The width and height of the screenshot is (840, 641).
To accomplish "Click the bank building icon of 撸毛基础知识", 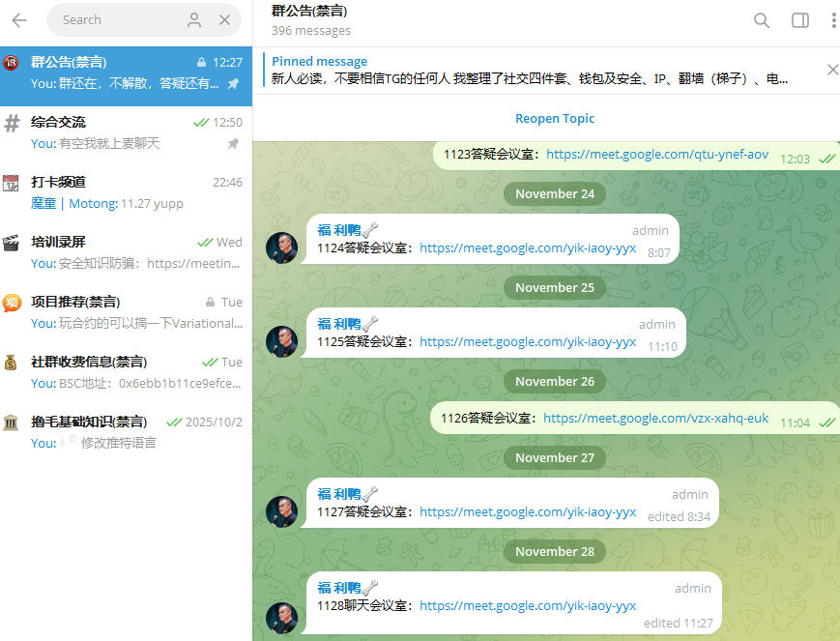I will click(11, 422).
